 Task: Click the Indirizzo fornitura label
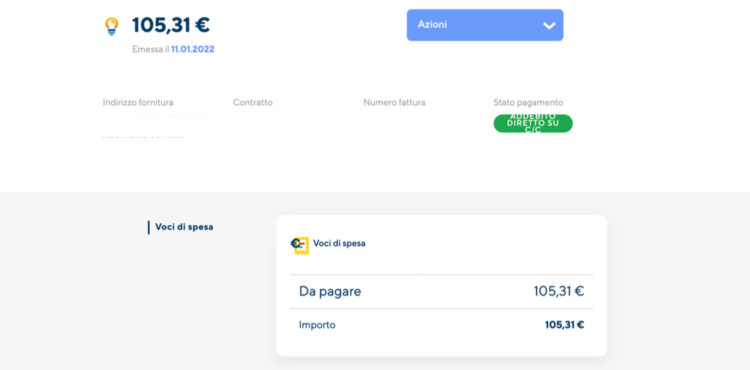coord(138,102)
